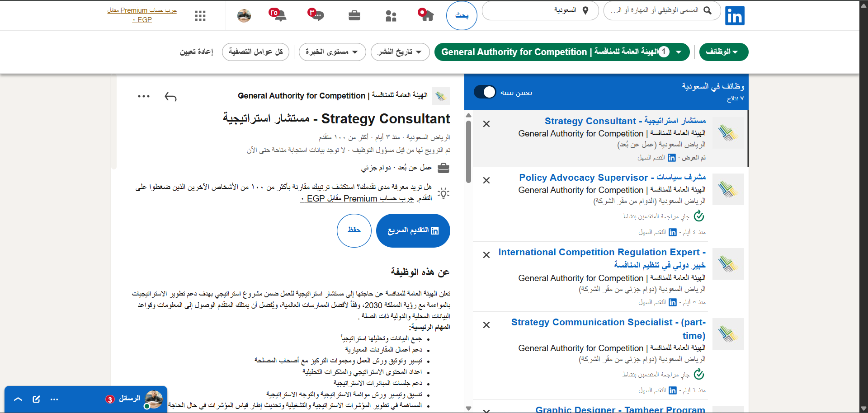Click the search magnifier icon

(708, 10)
